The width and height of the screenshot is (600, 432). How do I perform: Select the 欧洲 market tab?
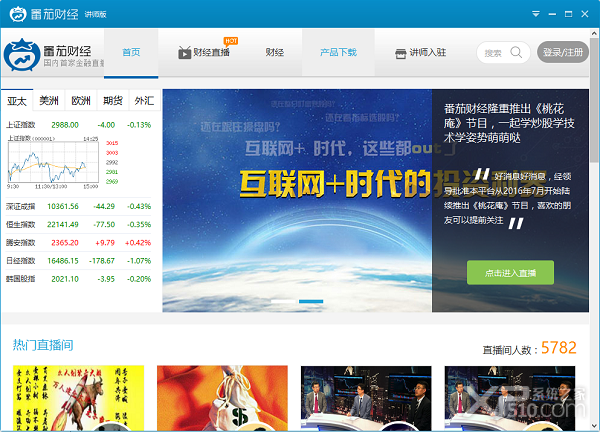81,101
